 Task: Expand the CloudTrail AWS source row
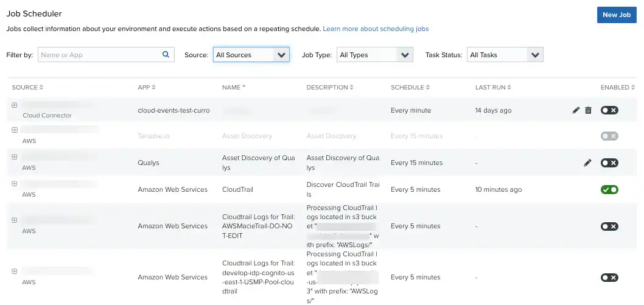point(15,184)
